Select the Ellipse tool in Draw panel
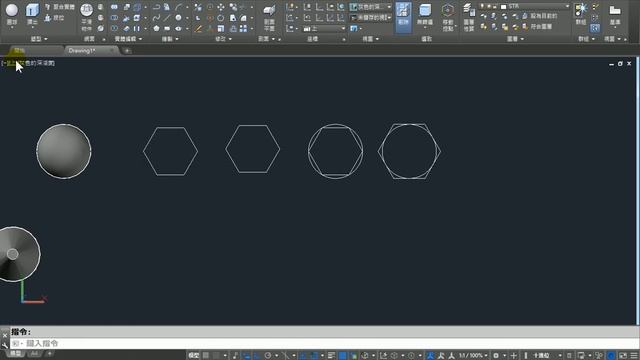The height and width of the screenshot is (360, 640). [x=178, y=29]
